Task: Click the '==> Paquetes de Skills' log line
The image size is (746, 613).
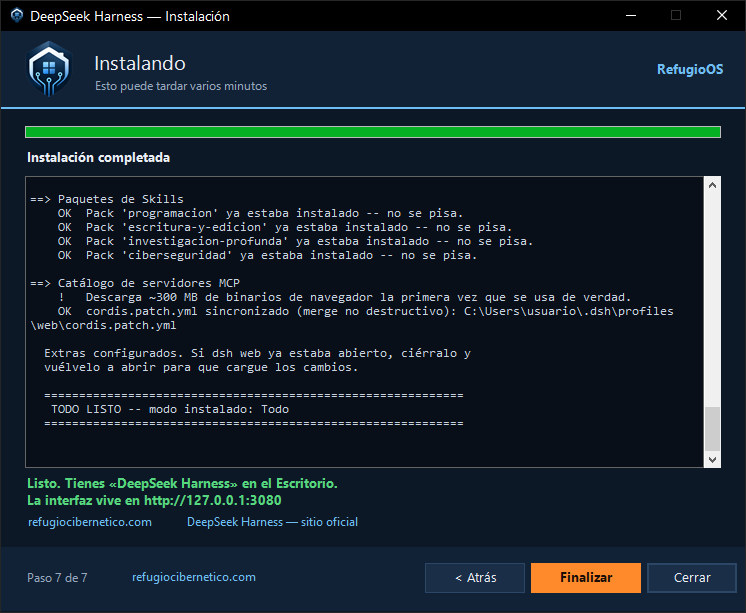Action: pyautogui.click(x=107, y=199)
